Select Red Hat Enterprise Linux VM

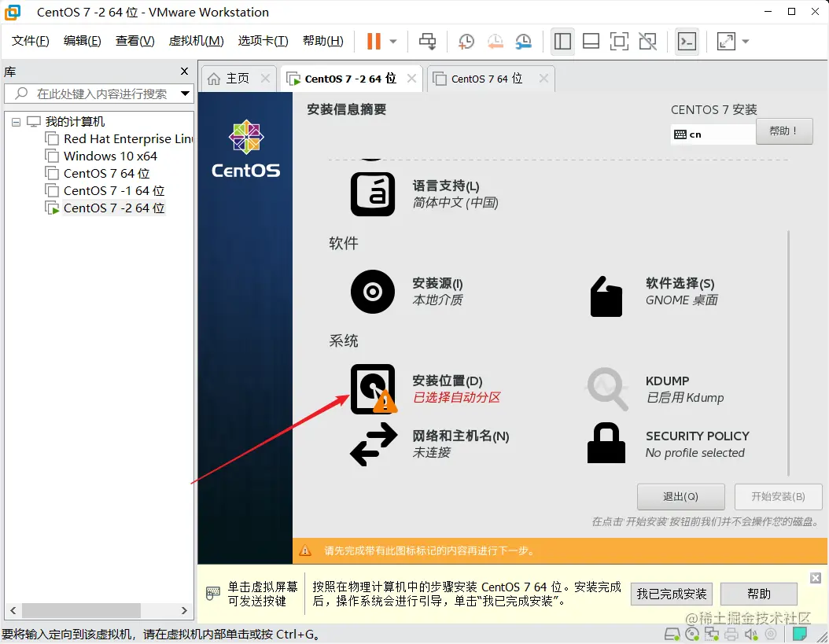click(x=120, y=138)
